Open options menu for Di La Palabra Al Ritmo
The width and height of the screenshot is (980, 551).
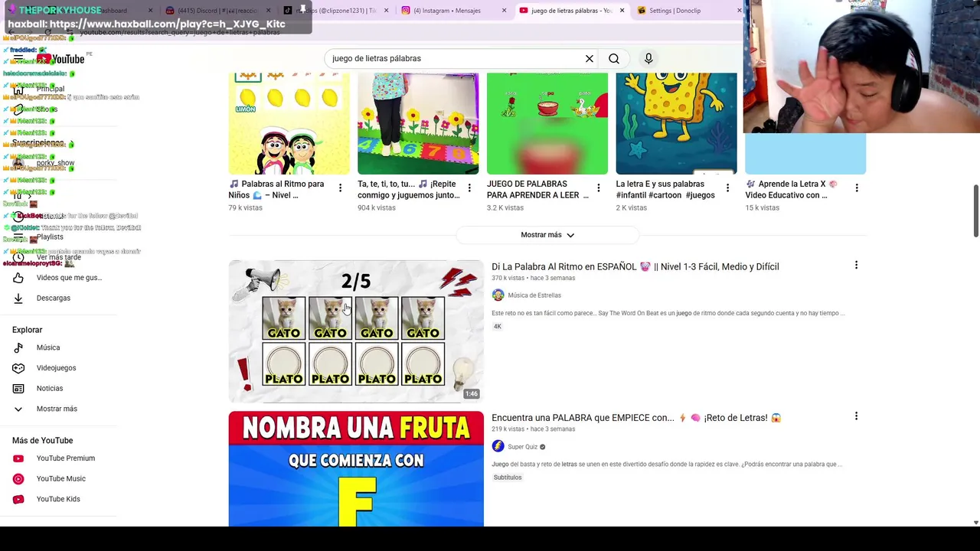856,266
